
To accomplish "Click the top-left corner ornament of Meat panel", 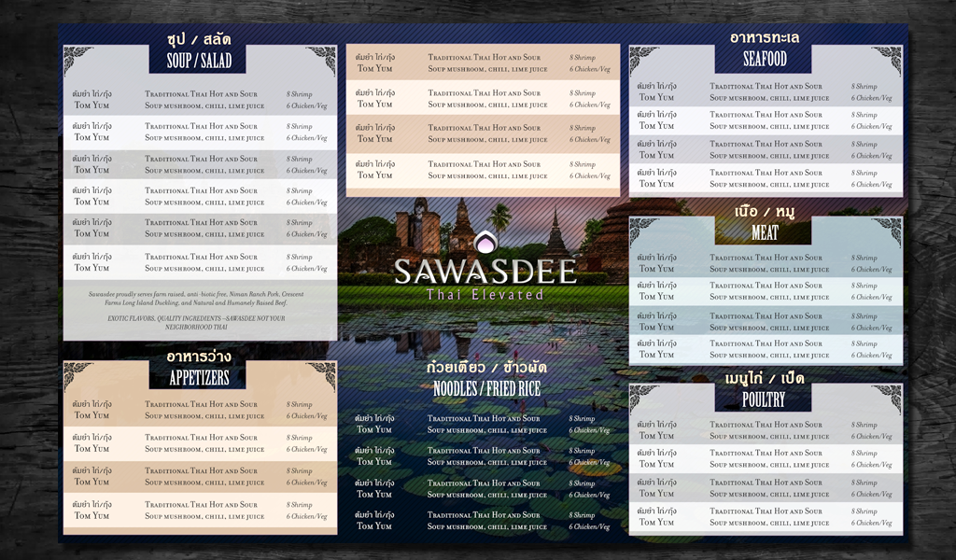I will click(x=644, y=231).
